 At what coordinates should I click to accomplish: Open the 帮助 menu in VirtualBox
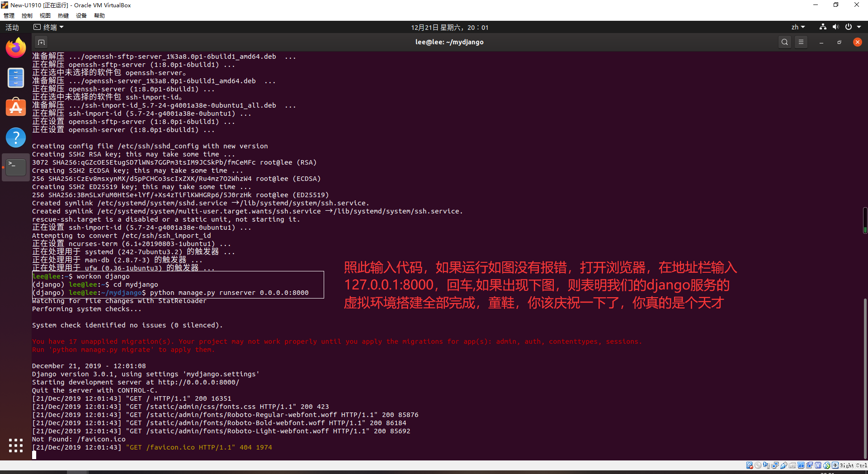click(99, 16)
